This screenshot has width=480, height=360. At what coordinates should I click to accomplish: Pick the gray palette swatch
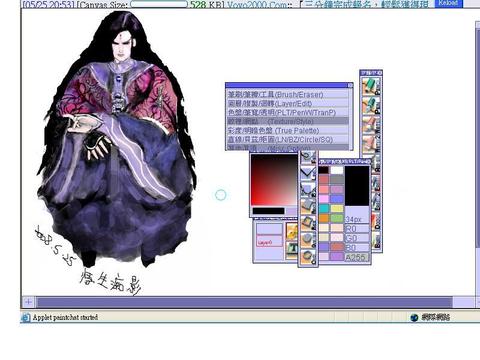click(337, 180)
